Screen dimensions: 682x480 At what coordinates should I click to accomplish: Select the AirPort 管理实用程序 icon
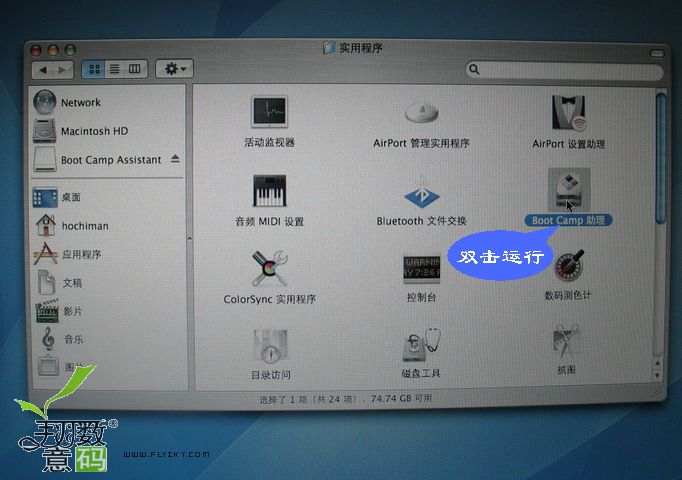(421, 113)
